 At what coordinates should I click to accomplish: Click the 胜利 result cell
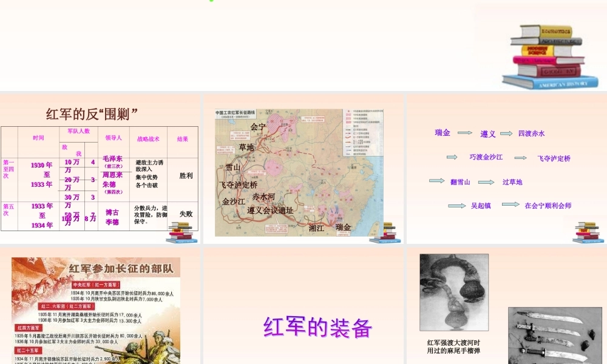pos(186,175)
